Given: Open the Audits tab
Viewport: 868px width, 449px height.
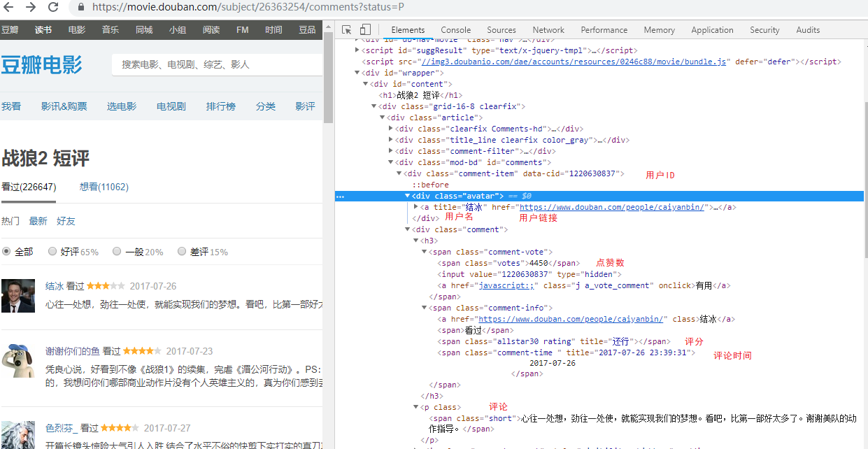Looking at the screenshot, I should [x=808, y=30].
